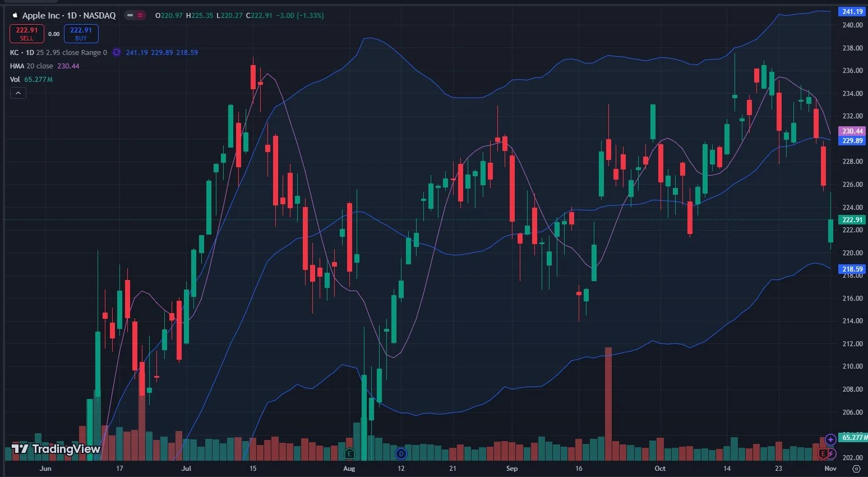Click the Nov label on time axis
This screenshot has height=477, width=868.
tap(830, 468)
